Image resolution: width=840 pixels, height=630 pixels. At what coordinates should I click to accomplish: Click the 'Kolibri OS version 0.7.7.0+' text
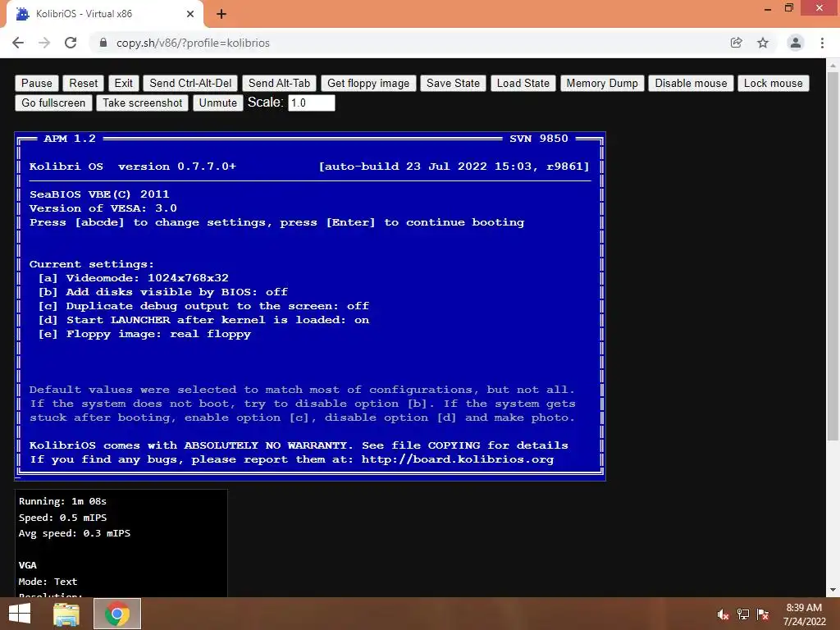coord(133,166)
